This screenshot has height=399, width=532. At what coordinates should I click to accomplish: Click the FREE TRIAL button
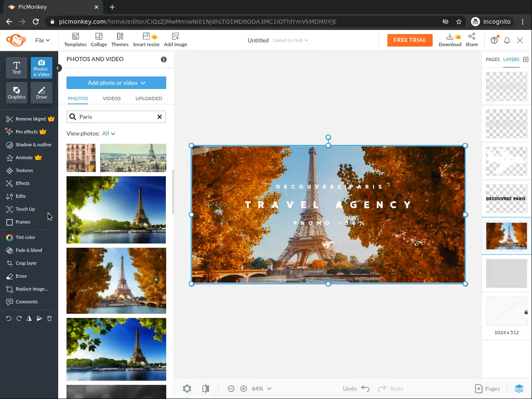(x=410, y=40)
